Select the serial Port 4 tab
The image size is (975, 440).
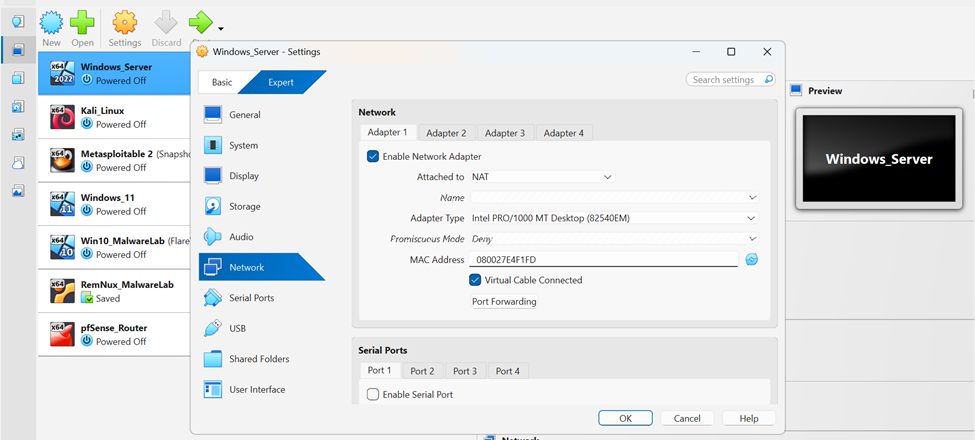click(x=508, y=371)
